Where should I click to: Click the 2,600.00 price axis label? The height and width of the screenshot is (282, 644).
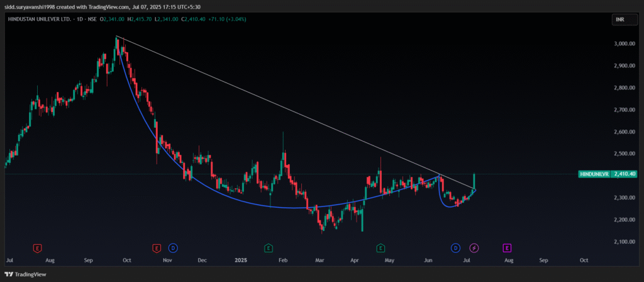coord(625,132)
